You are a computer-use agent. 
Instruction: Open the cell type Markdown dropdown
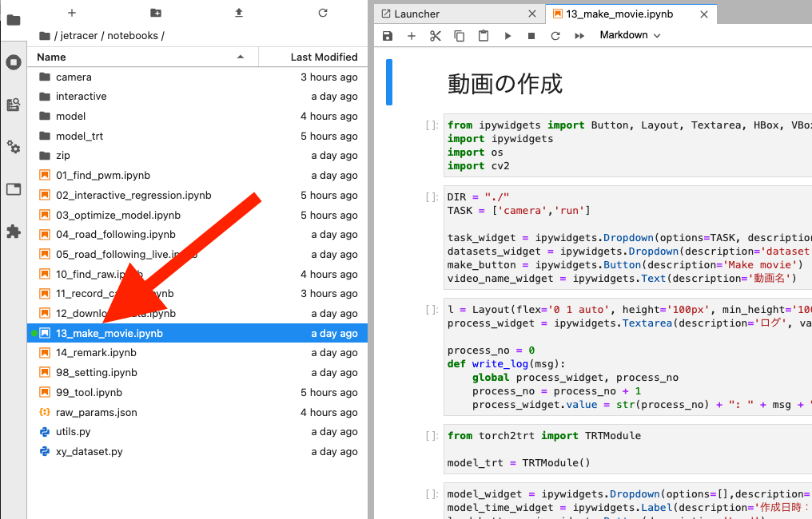(x=630, y=35)
